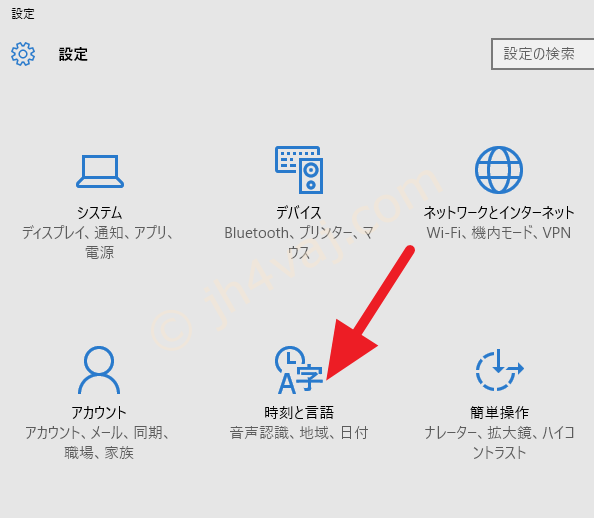Click the bold 設定 page heading
Image resolution: width=594 pixels, height=518 pixels.
click(73, 54)
